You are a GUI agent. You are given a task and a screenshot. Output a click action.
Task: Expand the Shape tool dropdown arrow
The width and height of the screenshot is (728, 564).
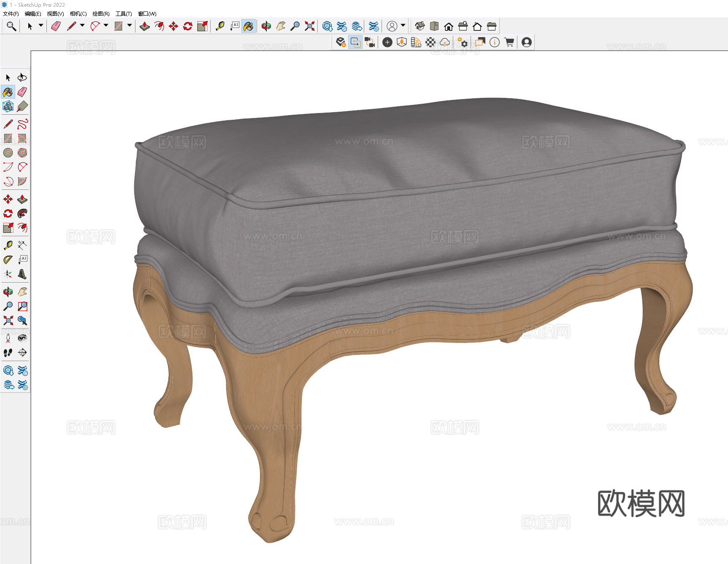click(x=130, y=26)
